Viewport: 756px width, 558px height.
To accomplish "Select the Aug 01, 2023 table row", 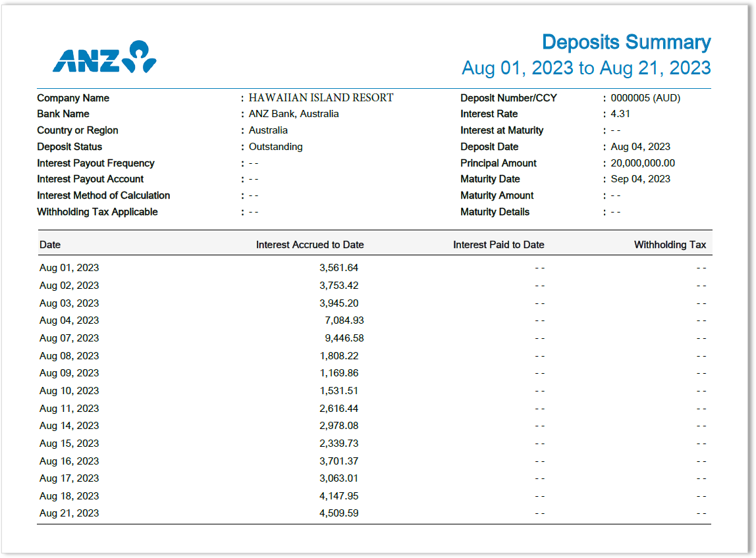I will tap(68, 267).
